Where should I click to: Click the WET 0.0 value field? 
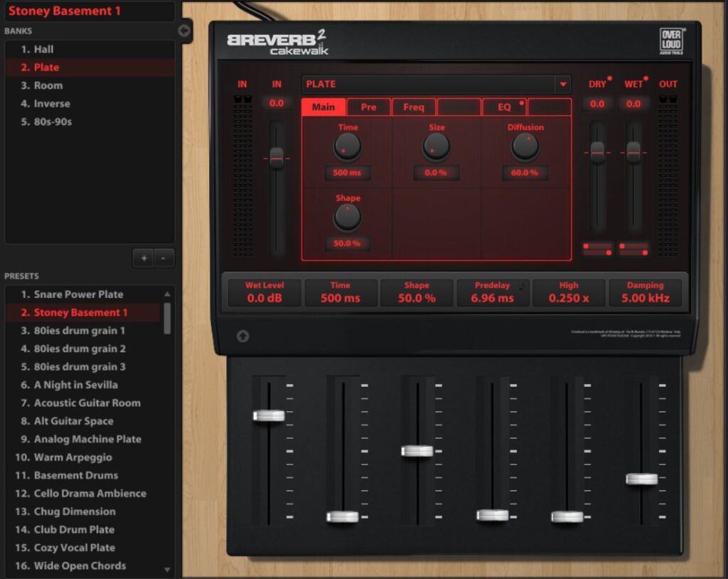pos(633,104)
